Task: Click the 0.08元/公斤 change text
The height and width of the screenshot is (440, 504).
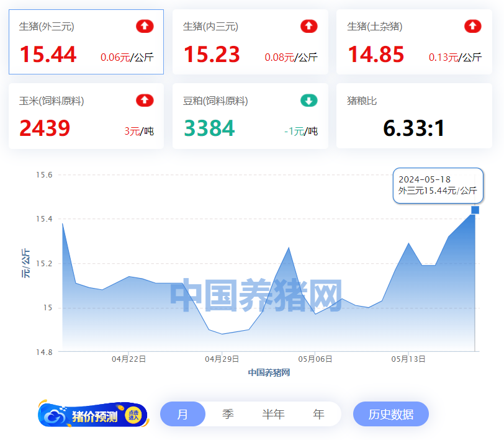Action: [291, 58]
